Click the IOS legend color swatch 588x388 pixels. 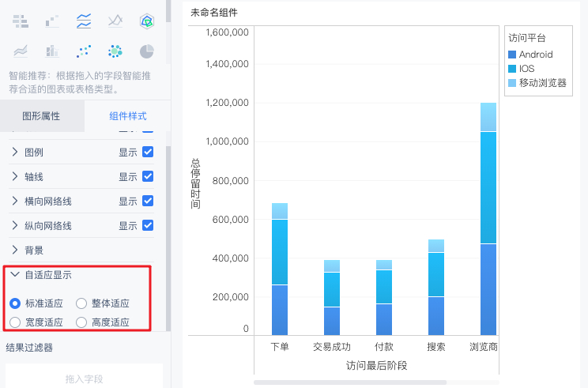pyautogui.click(x=512, y=69)
